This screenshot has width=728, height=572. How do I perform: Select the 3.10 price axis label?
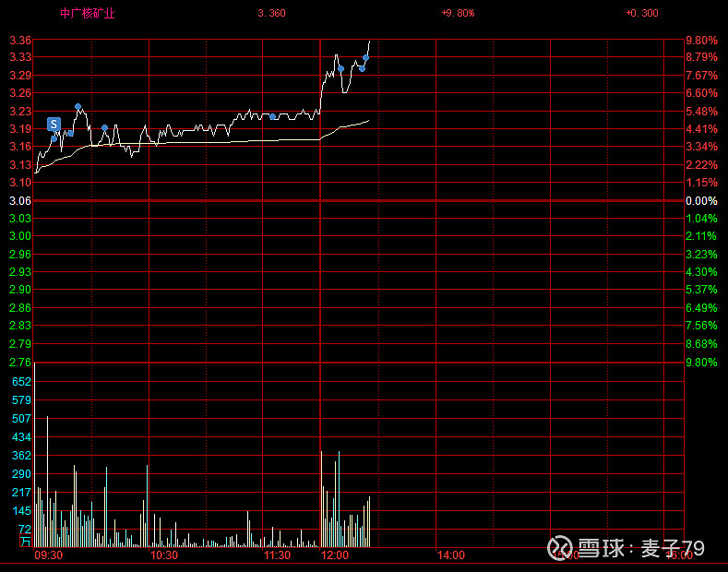click(20, 182)
